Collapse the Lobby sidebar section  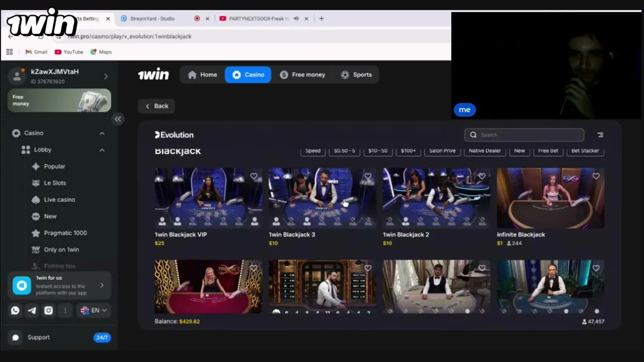102,150
